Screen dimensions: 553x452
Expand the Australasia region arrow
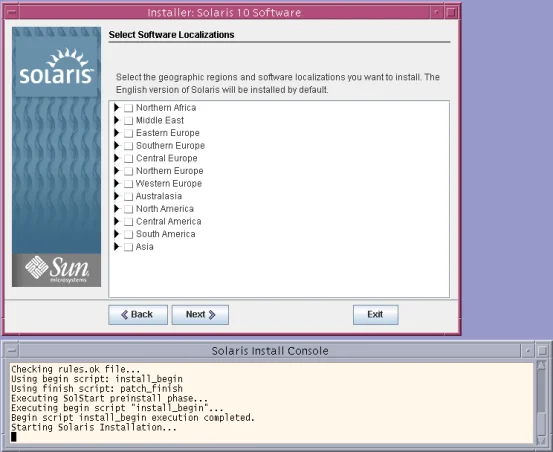pyautogui.click(x=116, y=196)
